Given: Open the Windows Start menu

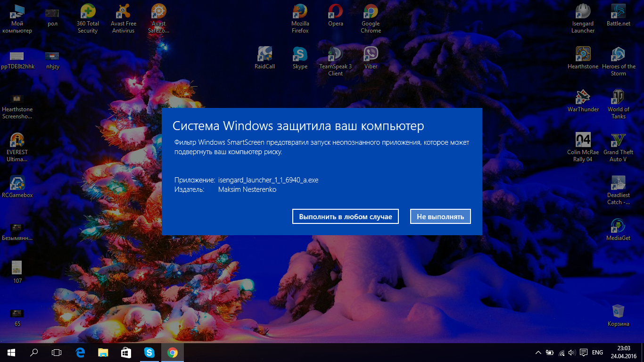Looking at the screenshot, I should (11, 352).
